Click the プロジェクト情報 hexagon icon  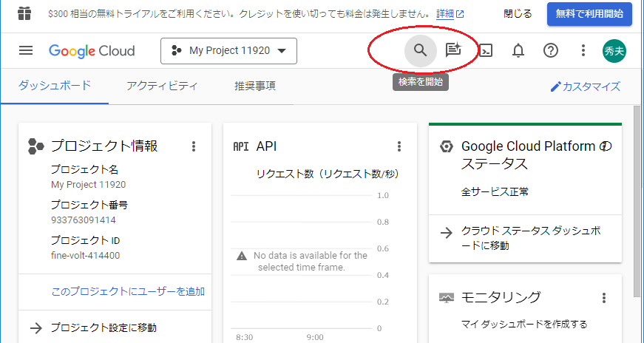35,146
